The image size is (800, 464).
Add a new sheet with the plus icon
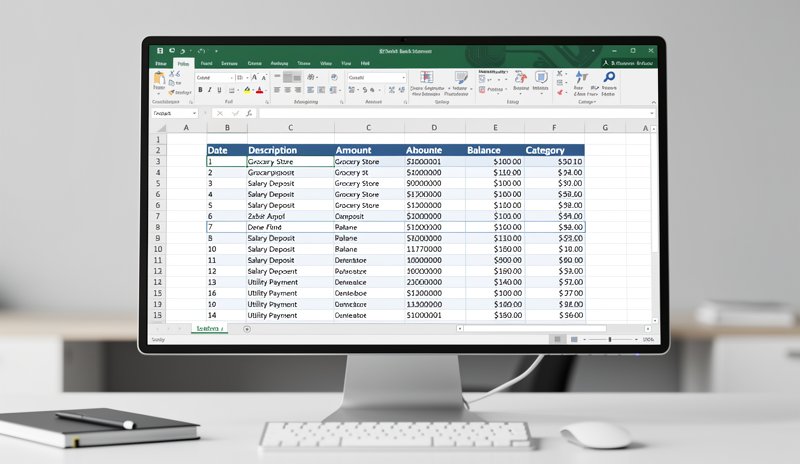coord(247,329)
